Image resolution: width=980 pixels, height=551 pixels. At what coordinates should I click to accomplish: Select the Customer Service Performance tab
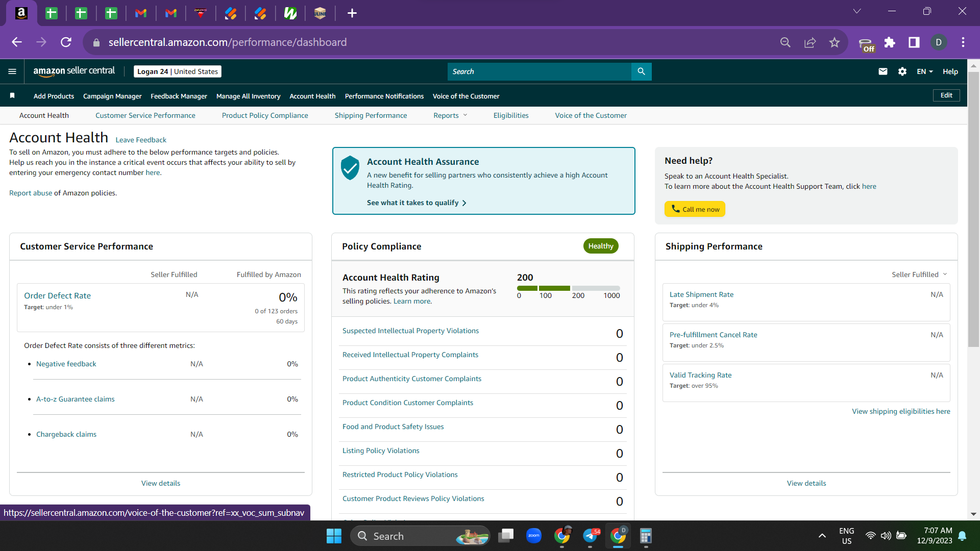145,115
